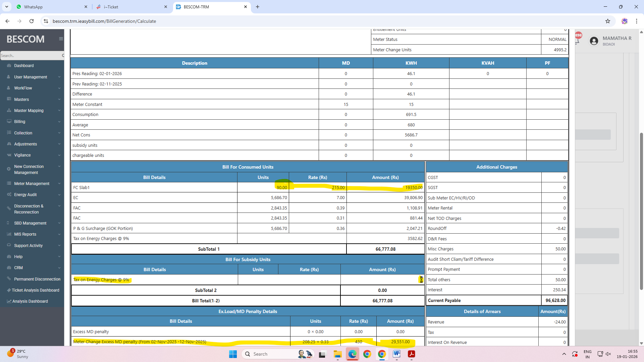Open the Ticket Analysis Dashboard link
Screen dimensions: 644x362
click(x=35, y=290)
